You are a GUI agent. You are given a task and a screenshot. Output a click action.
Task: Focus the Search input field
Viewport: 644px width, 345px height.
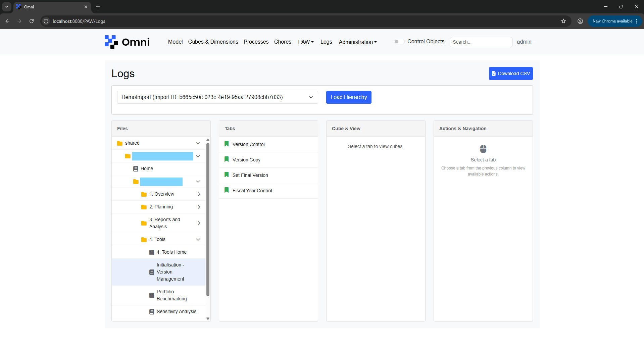click(x=481, y=42)
